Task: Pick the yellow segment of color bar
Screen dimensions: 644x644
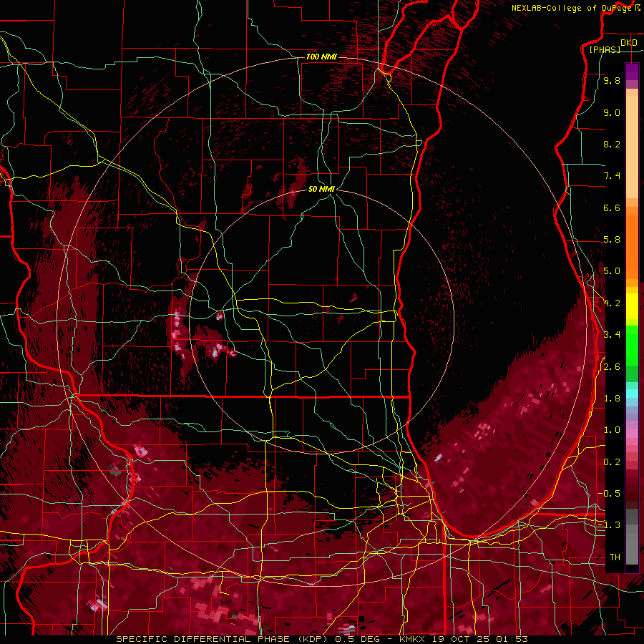Action: [632, 306]
